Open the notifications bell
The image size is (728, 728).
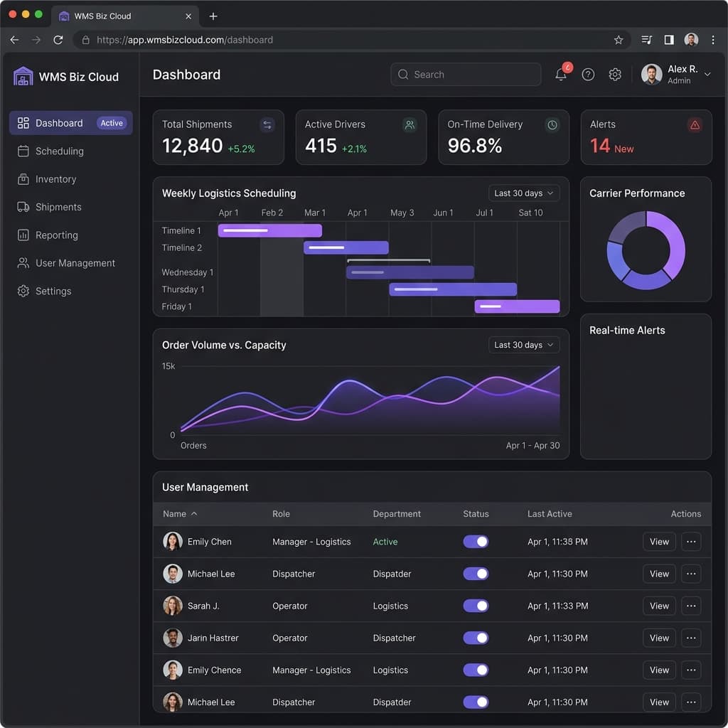[x=561, y=74]
